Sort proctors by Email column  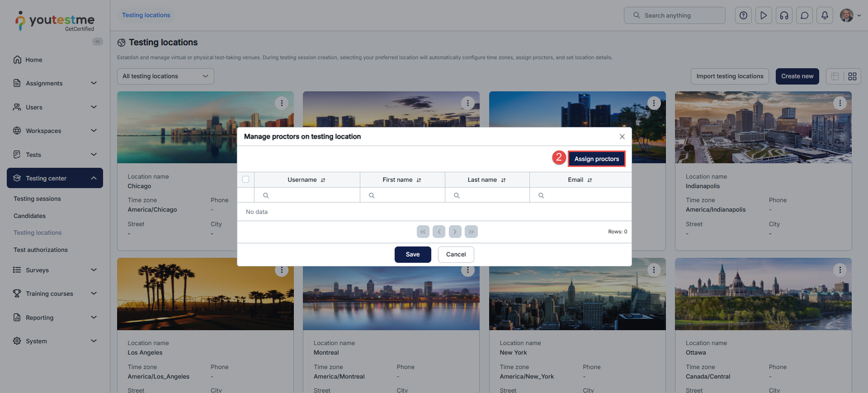(x=590, y=180)
